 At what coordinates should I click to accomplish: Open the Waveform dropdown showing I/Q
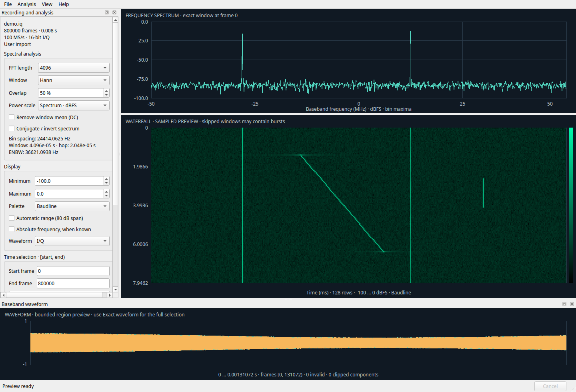72,241
